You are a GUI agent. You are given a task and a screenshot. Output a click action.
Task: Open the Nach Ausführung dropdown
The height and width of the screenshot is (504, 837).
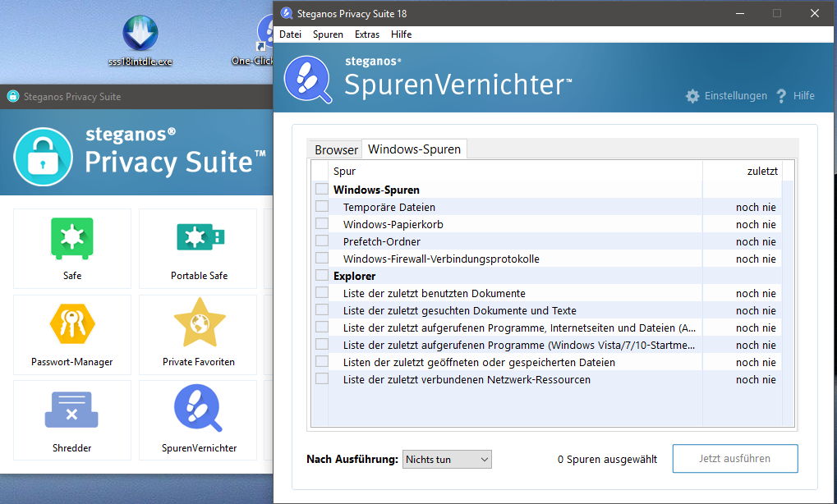click(447, 459)
